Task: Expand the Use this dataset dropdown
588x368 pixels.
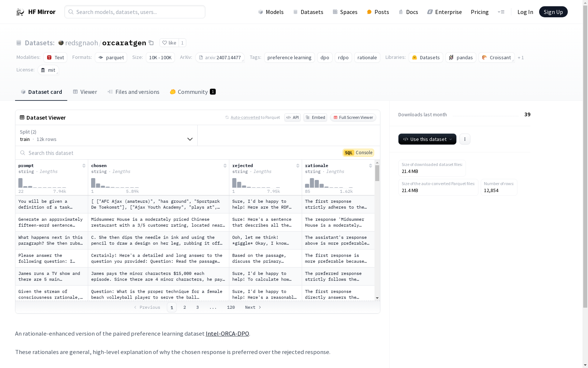Action: pyautogui.click(x=427, y=139)
